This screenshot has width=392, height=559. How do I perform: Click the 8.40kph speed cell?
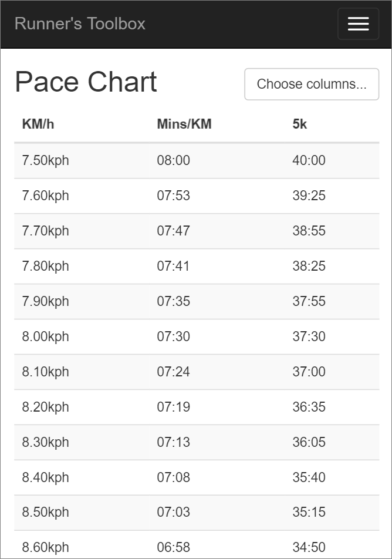coord(46,477)
